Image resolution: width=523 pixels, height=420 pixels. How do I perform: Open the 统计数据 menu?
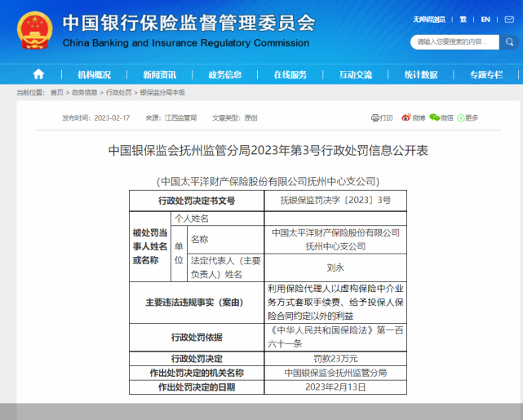[x=420, y=74]
